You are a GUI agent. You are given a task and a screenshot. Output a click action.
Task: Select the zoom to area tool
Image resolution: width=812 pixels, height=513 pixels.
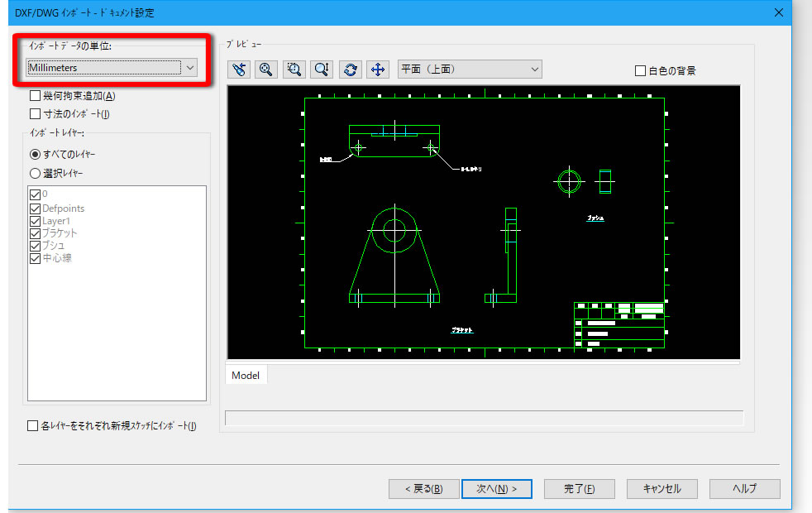click(294, 70)
